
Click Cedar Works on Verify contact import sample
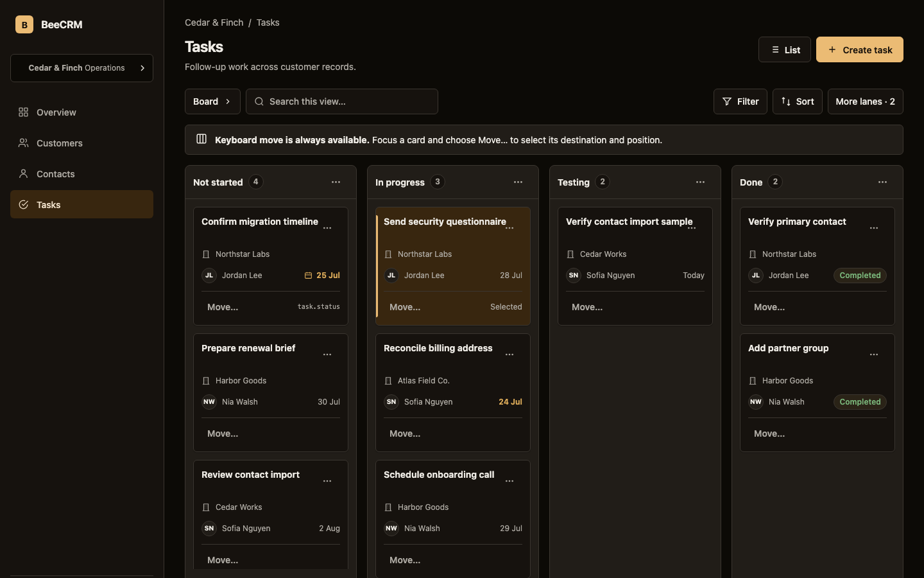pos(603,254)
